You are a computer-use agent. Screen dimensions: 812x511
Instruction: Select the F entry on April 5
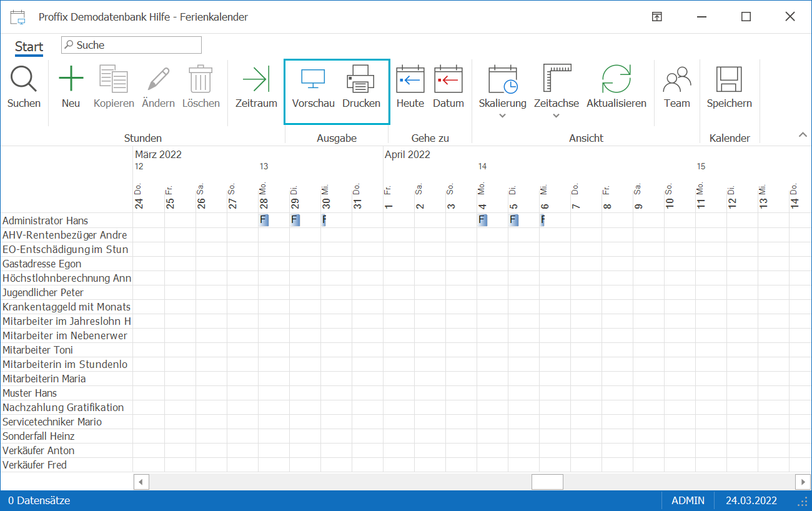[513, 220]
